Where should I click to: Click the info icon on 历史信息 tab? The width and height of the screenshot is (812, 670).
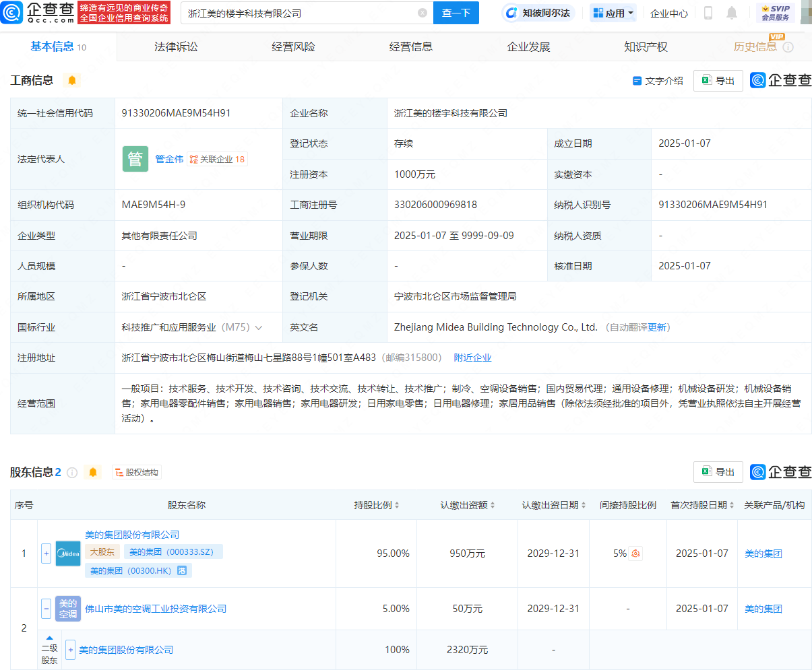[x=788, y=47]
